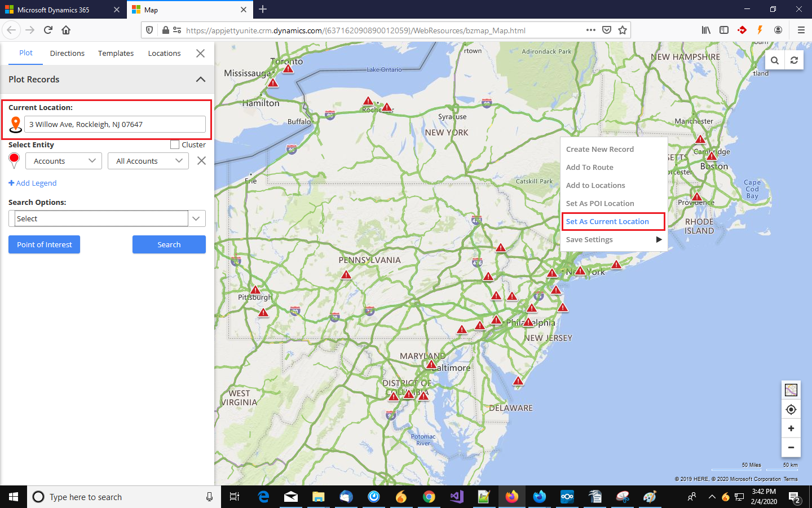Viewport: 812px width, 508px height.
Task: Collapse the Plot Records section
Action: 200,80
